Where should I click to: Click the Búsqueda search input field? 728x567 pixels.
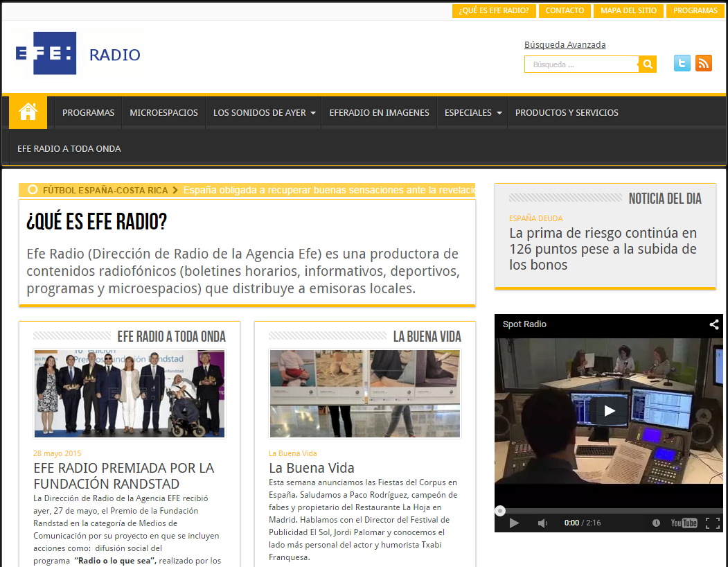[582, 64]
